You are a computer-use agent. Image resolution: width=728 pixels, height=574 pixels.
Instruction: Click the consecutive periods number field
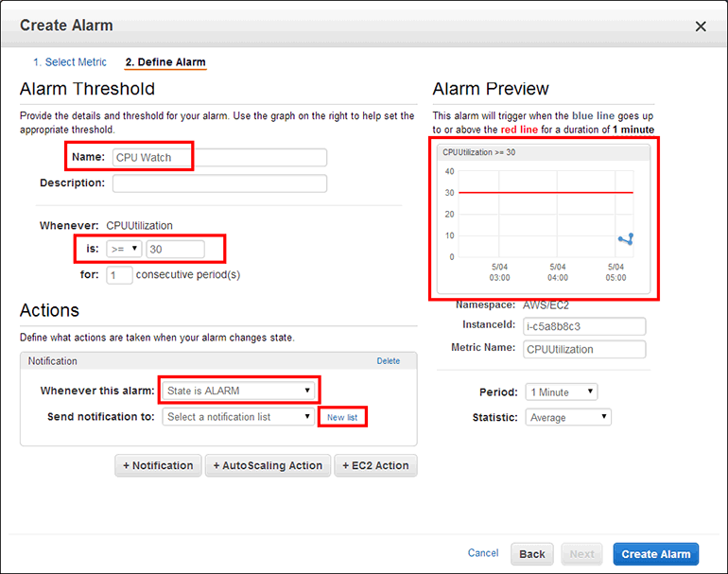click(x=119, y=275)
